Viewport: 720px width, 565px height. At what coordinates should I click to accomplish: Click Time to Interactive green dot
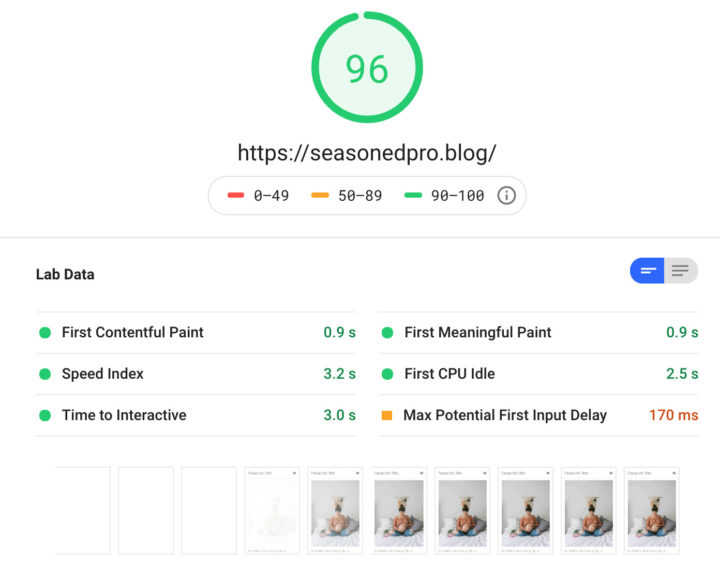pyautogui.click(x=45, y=415)
